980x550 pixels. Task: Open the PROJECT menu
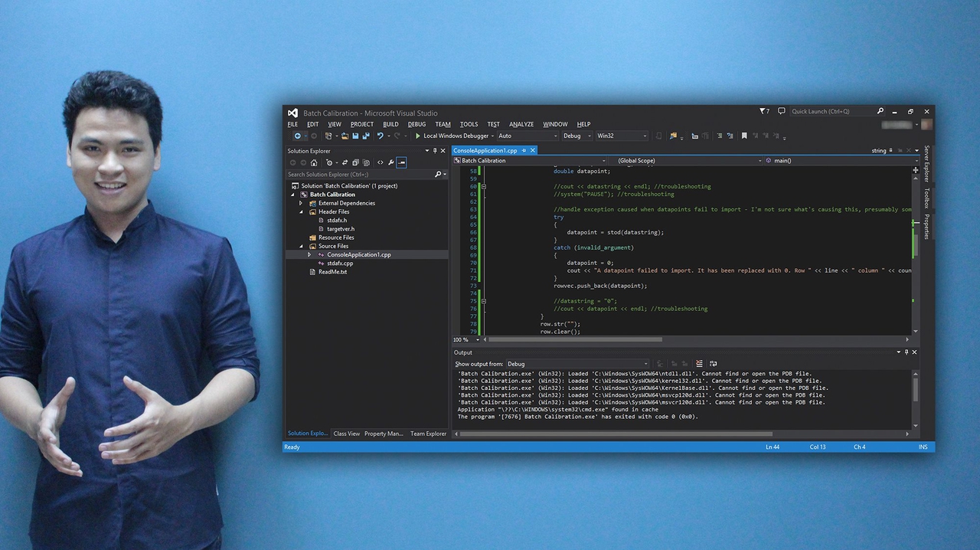click(362, 124)
